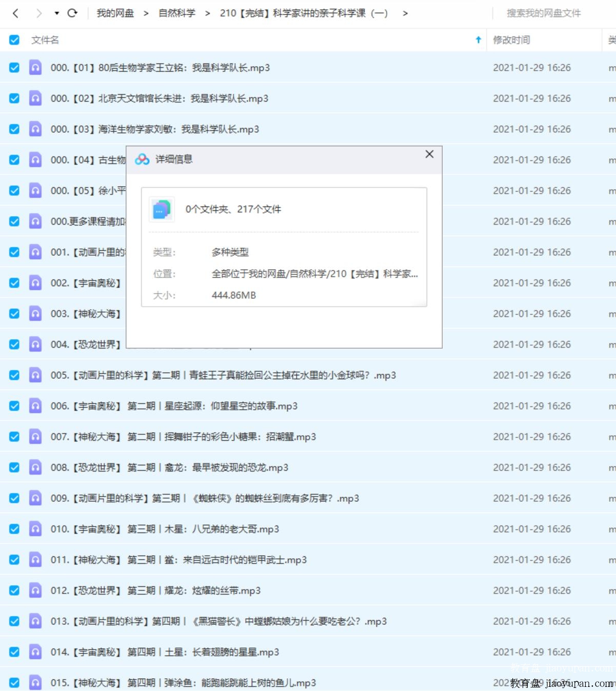Click the ascending sort arrow icon
Image resolution: width=616 pixels, height=691 pixels.
point(478,40)
